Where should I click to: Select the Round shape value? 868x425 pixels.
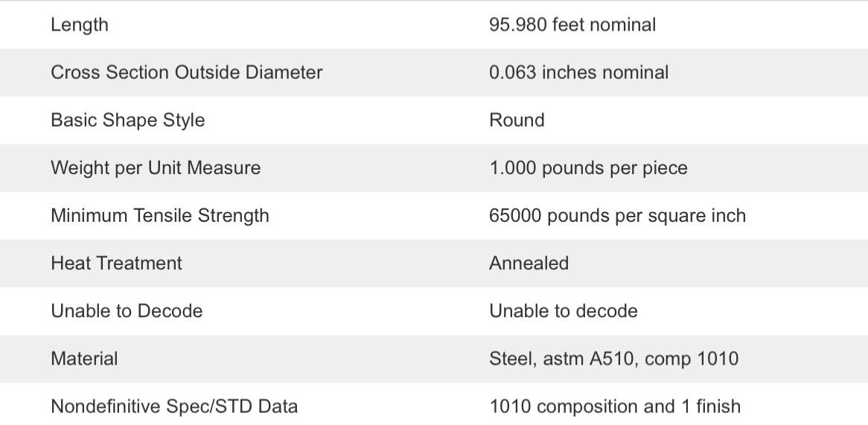click(x=517, y=120)
